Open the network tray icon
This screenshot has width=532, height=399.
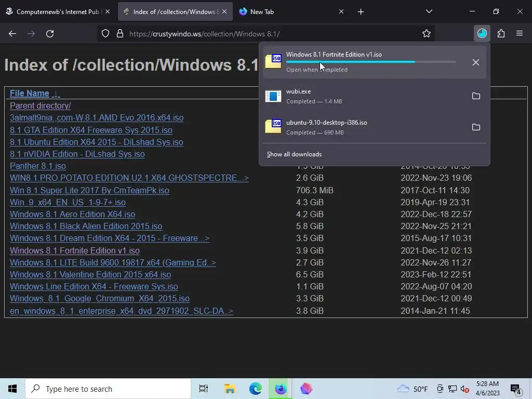(453, 389)
